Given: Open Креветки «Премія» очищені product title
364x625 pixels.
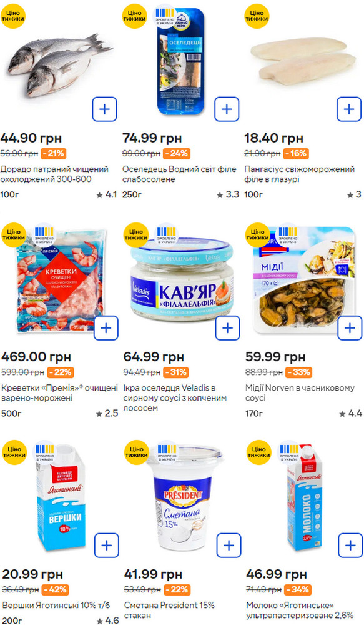Looking at the screenshot, I should click(x=60, y=393).
